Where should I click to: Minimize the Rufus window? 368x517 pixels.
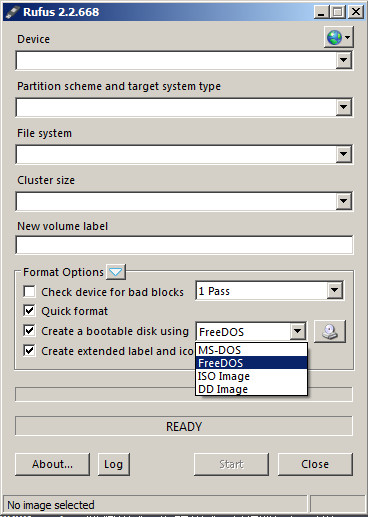321,12
